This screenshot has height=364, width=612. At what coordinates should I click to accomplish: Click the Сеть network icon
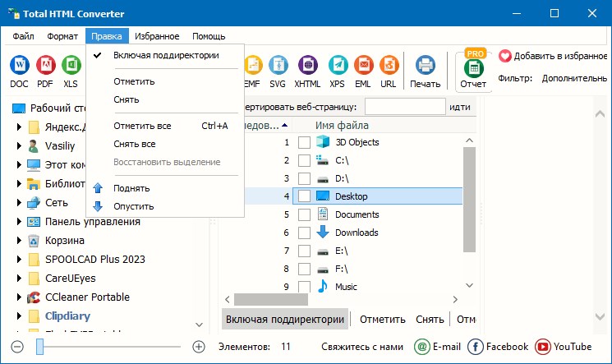pos(34,203)
